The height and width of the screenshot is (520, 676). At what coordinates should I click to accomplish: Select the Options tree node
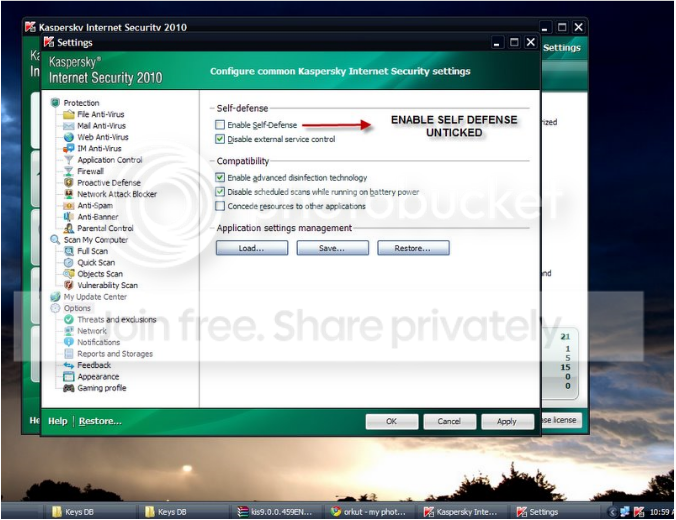[77, 308]
